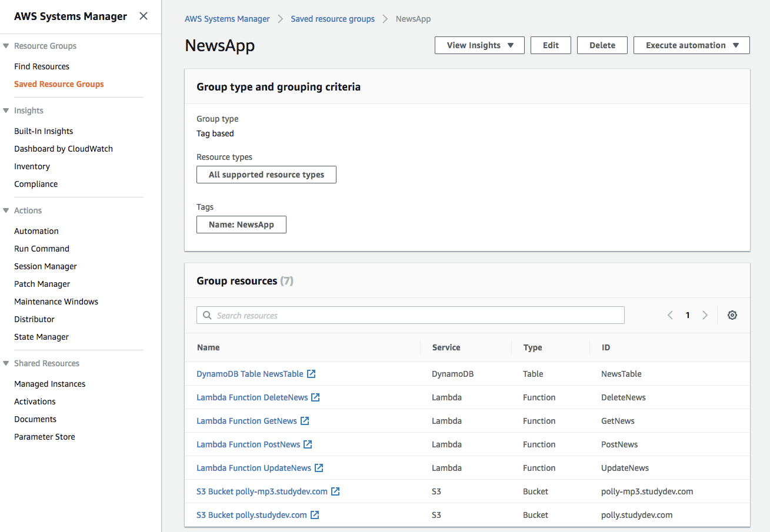Open Maintenance Windows
The image size is (770, 532).
coord(56,302)
